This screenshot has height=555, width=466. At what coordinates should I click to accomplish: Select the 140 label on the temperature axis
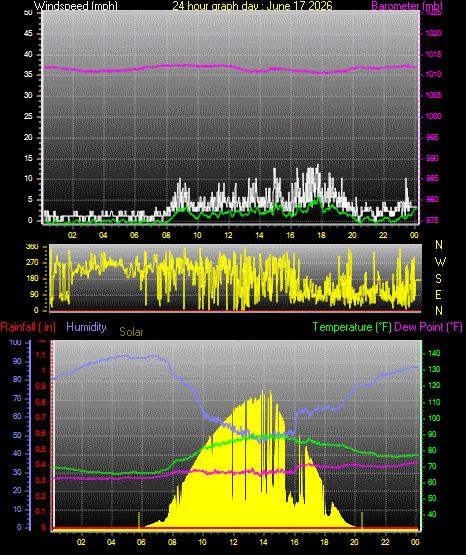click(435, 353)
